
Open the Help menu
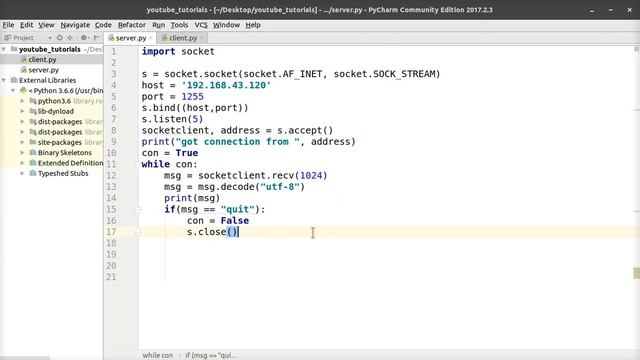pos(253,25)
